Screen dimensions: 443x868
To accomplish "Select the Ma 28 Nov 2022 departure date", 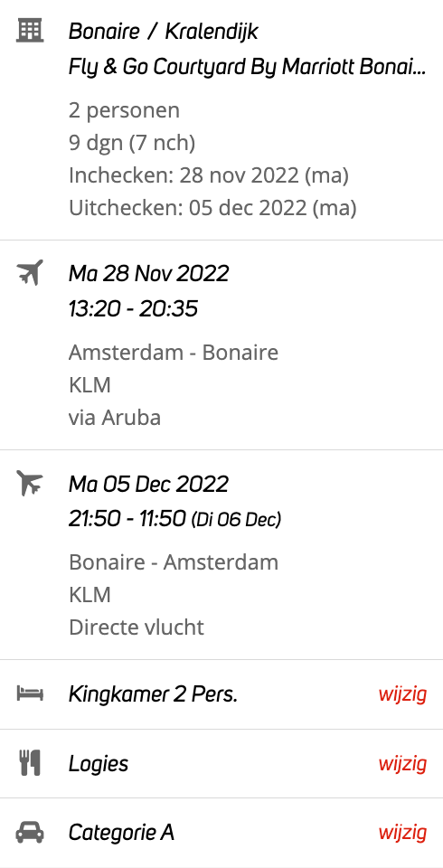I will pos(148,273).
